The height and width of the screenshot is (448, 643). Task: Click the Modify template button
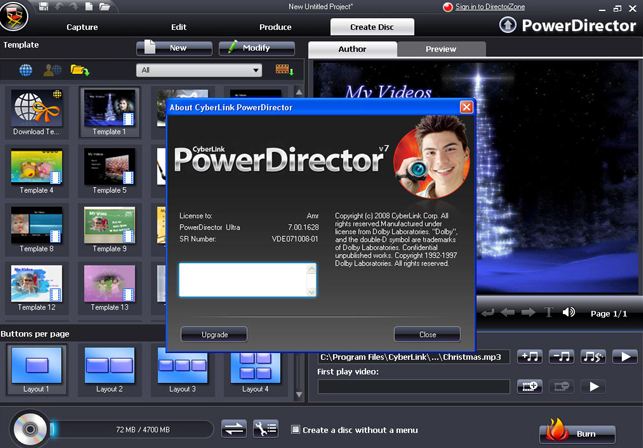256,48
